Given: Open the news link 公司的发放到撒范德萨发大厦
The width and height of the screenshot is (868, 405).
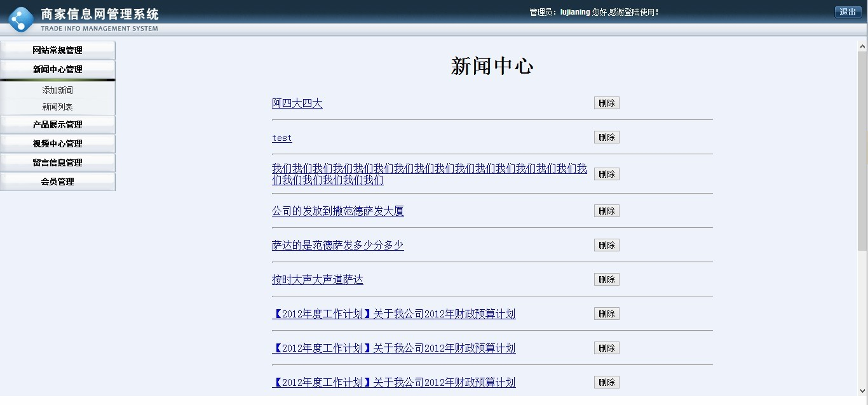Looking at the screenshot, I should coord(338,211).
